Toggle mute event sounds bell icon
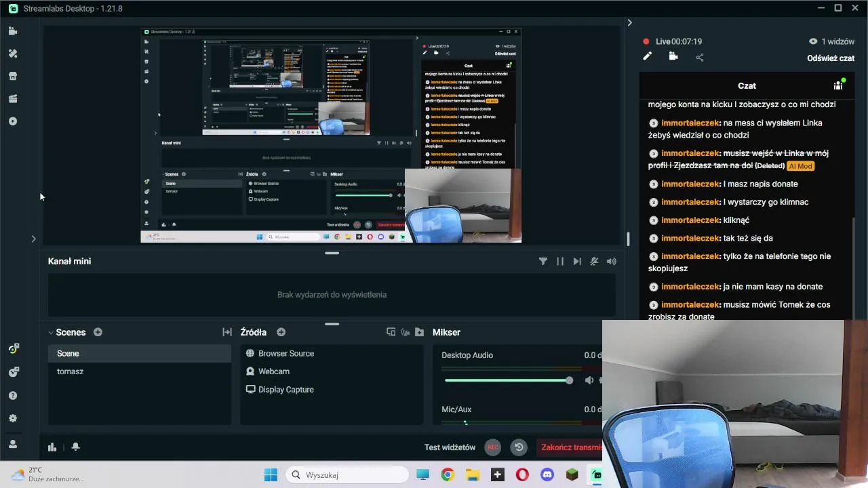Viewport: 868px width, 488px height. [x=595, y=262]
